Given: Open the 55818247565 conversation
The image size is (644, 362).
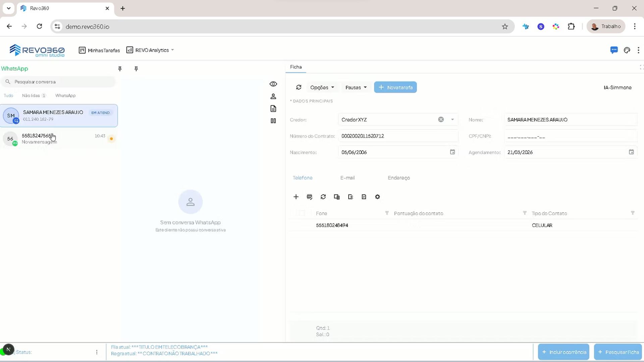Looking at the screenshot, I should tap(59, 138).
